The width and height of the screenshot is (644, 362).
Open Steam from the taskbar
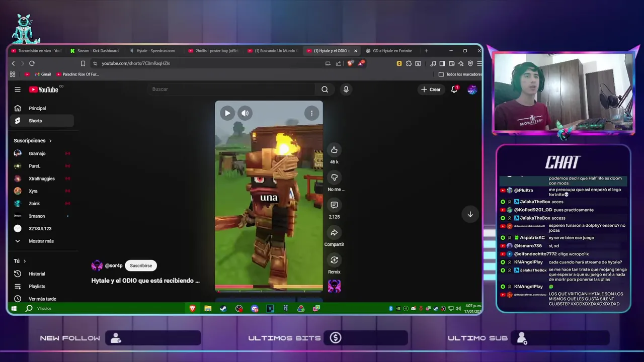pos(223,308)
